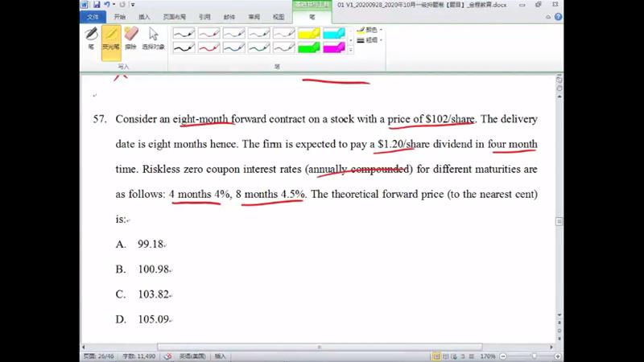644x362 pixels.
Task: Expand the pen styles gallery
Action: (x=352, y=51)
